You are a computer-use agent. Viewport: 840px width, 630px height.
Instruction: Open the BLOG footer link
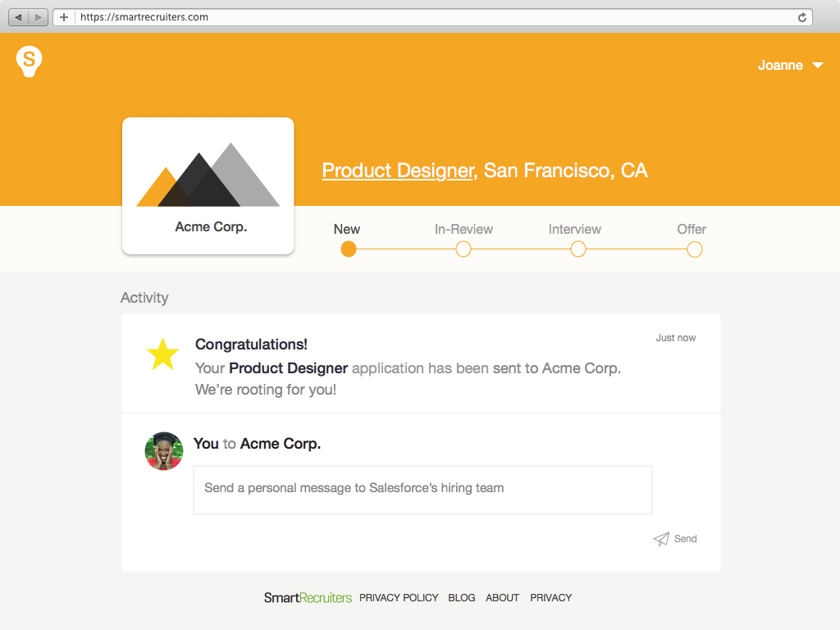[x=462, y=598]
